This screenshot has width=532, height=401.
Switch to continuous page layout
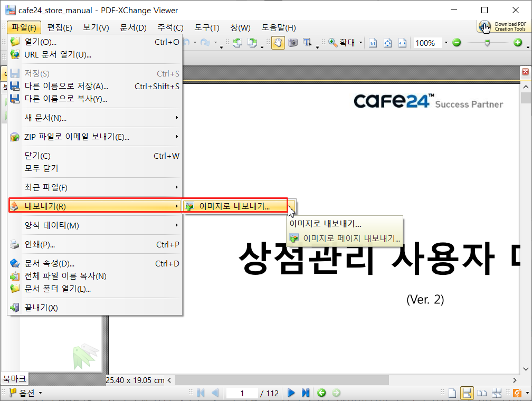[x=467, y=393]
